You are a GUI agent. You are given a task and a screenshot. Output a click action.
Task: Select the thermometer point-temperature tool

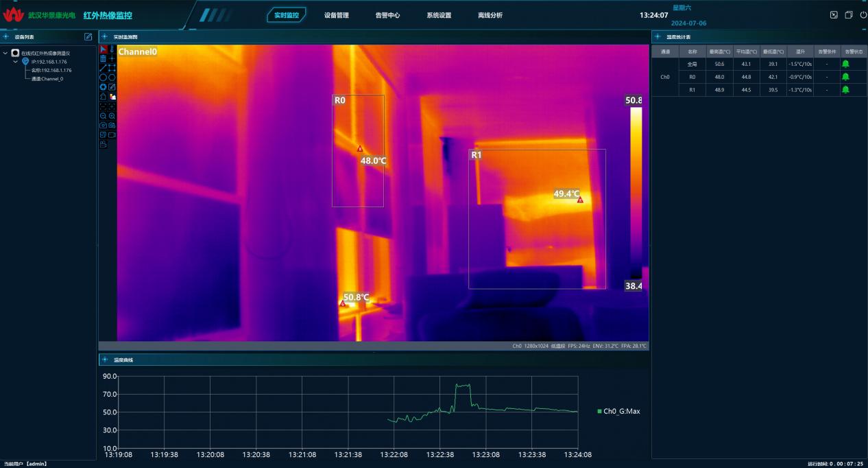point(112,49)
